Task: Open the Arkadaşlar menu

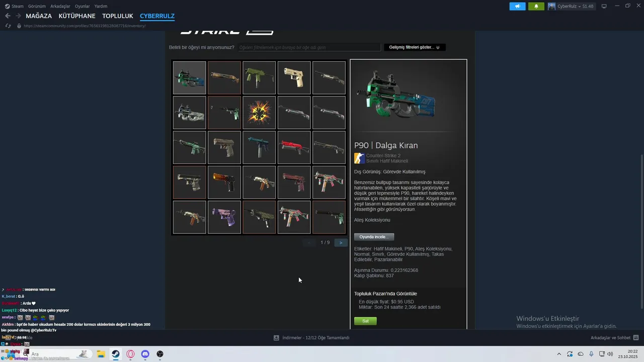Action: [x=60, y=6]
